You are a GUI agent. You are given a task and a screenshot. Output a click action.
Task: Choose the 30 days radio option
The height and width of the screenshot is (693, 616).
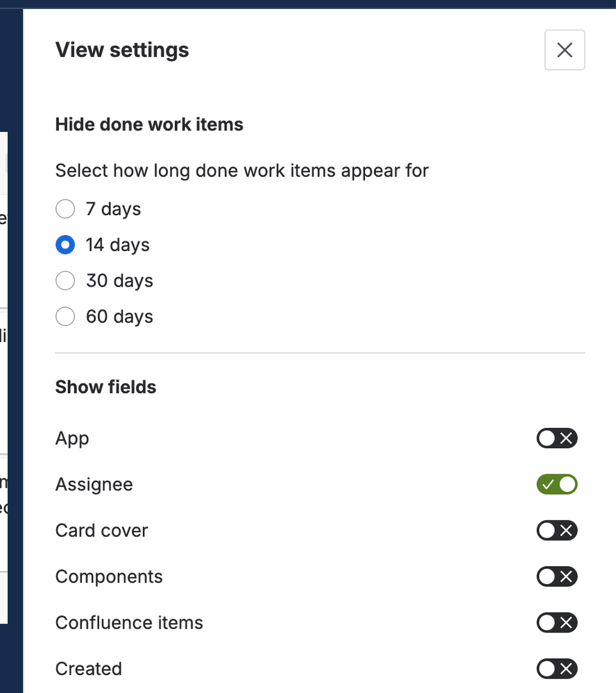tap(65, 280)
